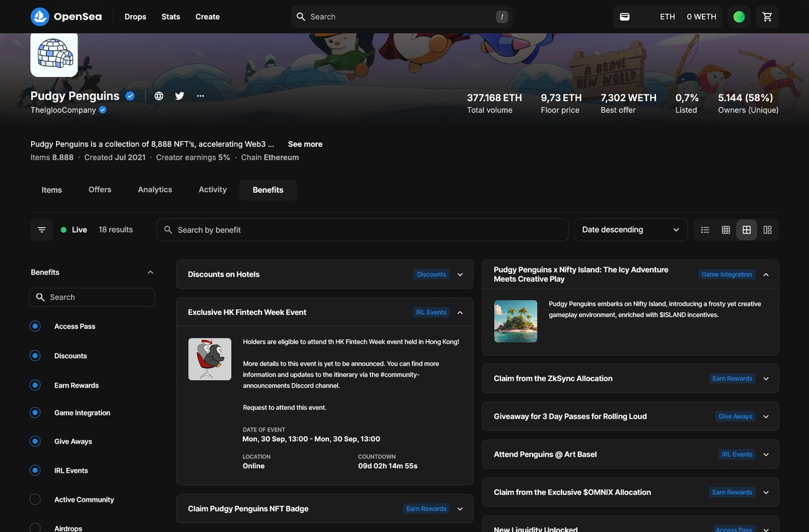Click the ETH balance button
The height and width of the screenshot is (532, 809).
click(x=667, y=17)
